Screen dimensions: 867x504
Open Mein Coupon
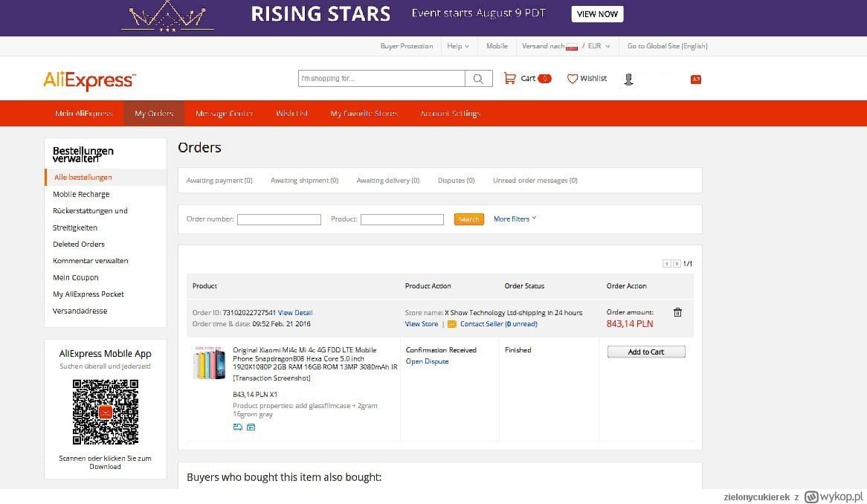point(76,277)
